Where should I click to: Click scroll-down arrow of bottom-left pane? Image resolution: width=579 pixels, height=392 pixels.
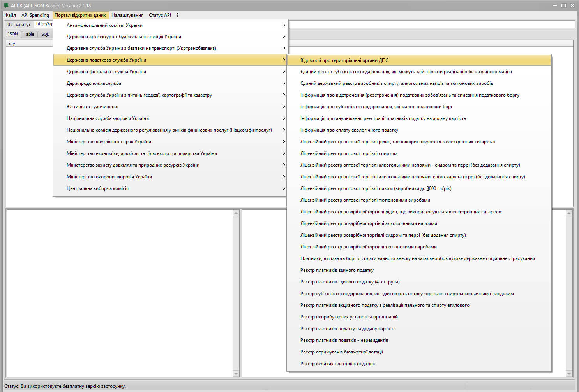point(236,374)
